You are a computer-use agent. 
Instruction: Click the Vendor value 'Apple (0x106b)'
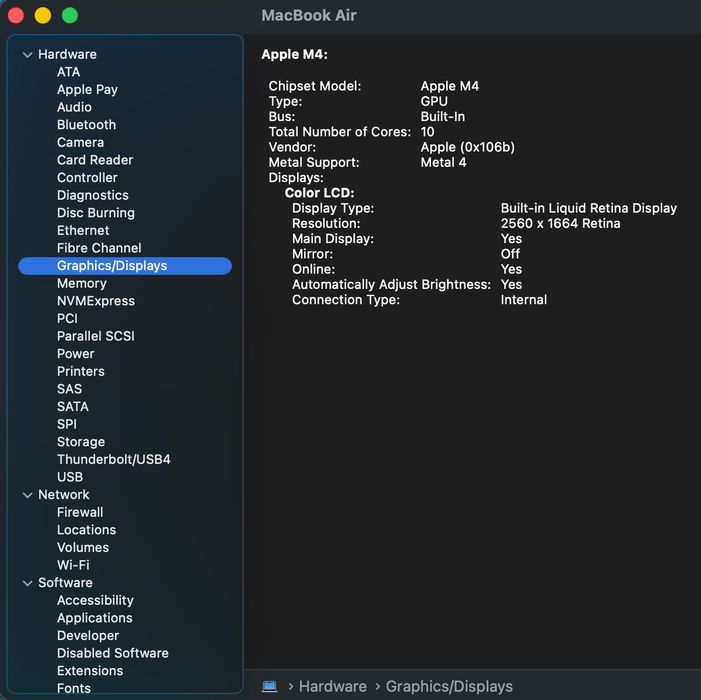tap(468, 147)
